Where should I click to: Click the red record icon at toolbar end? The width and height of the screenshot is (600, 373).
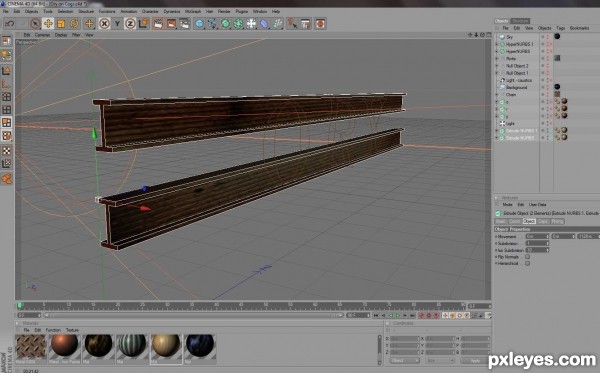point(320,24)
